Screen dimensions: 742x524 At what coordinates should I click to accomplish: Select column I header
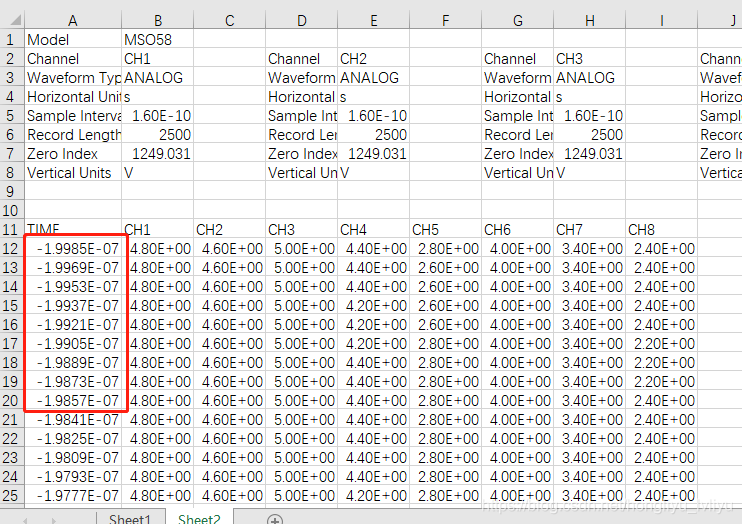[661, 20]
